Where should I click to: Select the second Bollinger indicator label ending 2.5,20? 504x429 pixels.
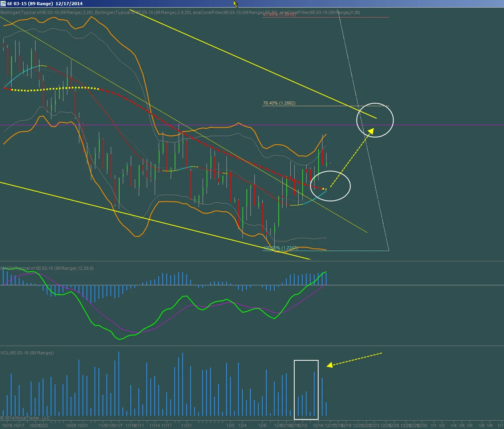(x=143, y=12)
